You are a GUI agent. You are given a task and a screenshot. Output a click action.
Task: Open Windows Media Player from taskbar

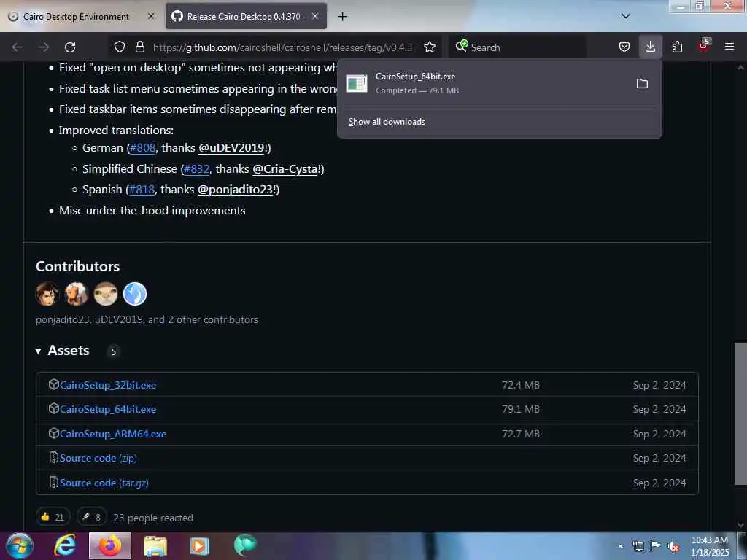click(200, 546)
